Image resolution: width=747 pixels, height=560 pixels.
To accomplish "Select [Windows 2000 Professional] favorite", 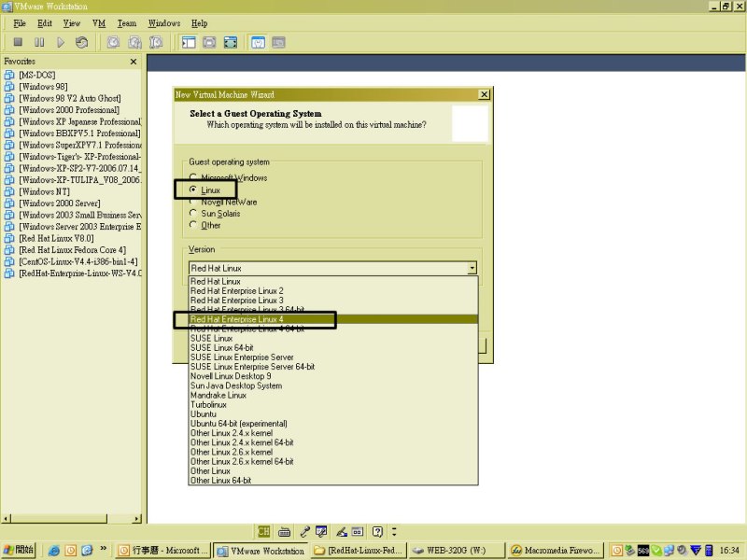I will click(x=69, y=109).
